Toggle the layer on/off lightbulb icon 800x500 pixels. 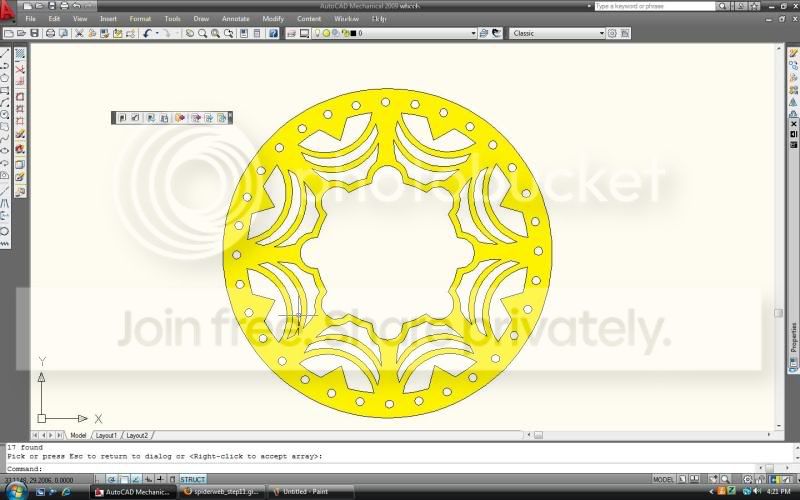click(317, 33)
